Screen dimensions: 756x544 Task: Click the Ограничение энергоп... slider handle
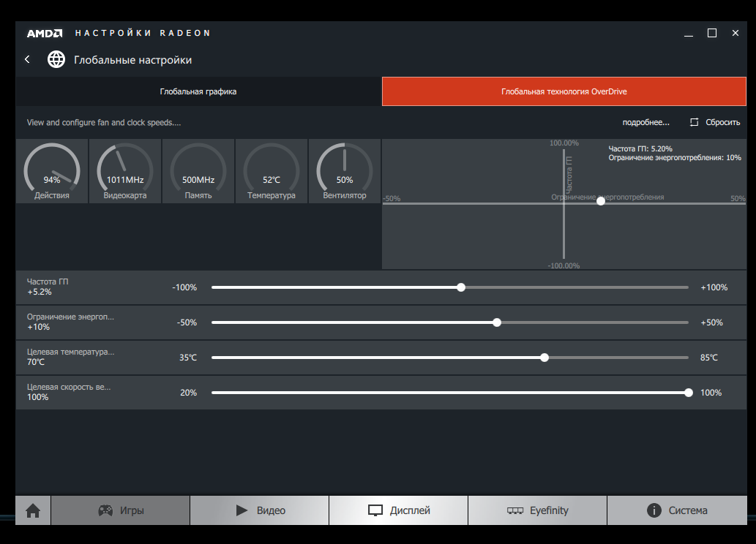tap(497, 322)
